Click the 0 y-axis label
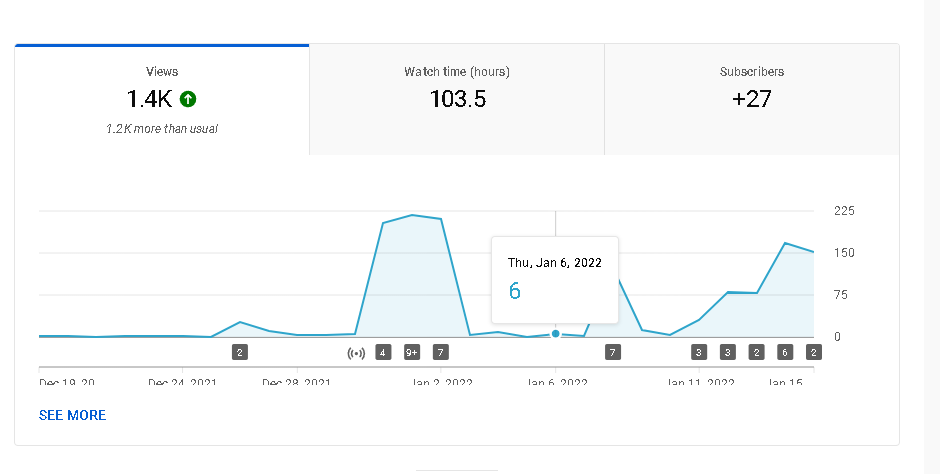This screenshot has height=474, width=940. (x=837, y=337)
